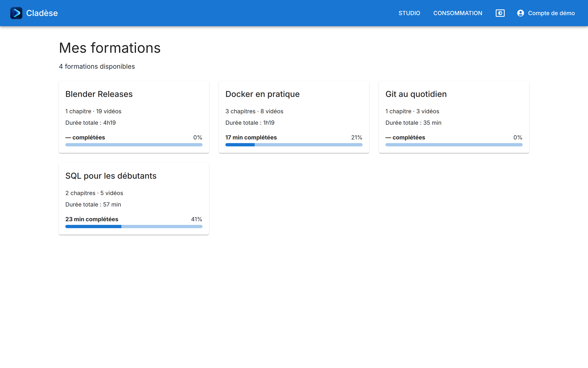Open the STUDIO menu
588x368 pixels.
click(x=409, y=13)
